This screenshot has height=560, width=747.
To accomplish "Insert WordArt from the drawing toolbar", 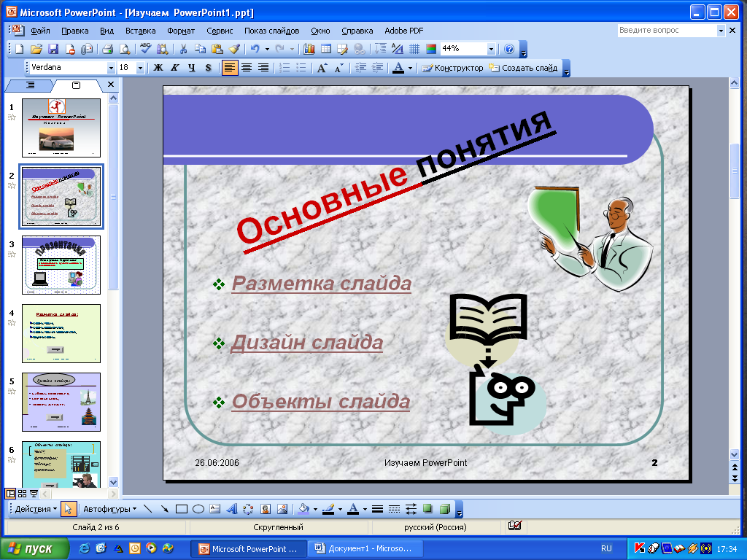I will 232,509.
